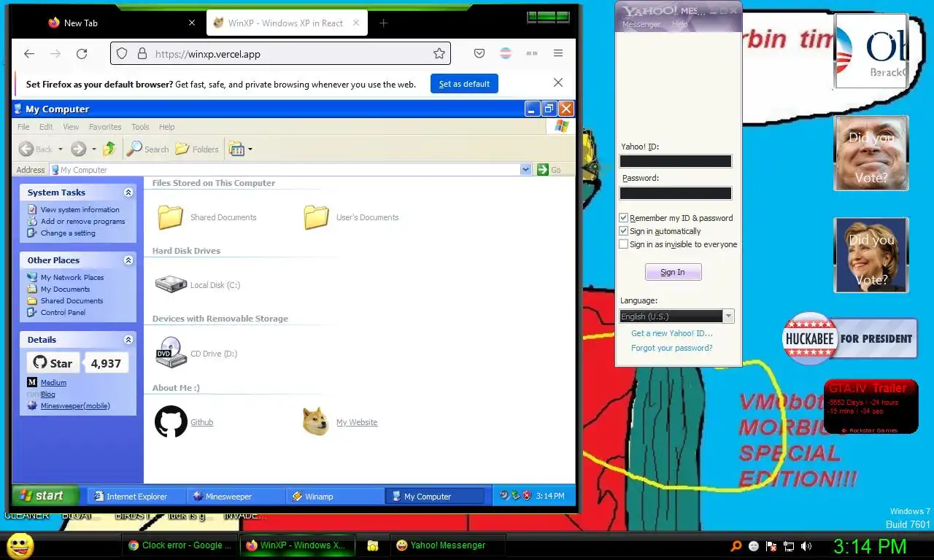The height and width of the screenshot is (560, 934).
Task: Select the Shared Documents folder icon
Action: point(170,217)
